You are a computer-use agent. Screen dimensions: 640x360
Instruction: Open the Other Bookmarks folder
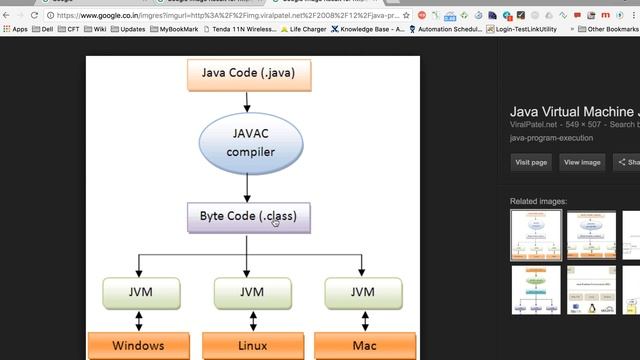point(608,29)
